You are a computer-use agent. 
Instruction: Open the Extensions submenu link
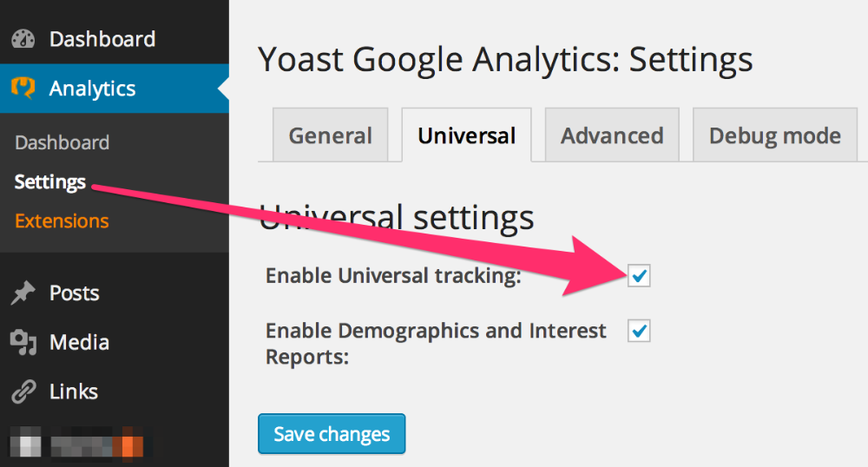coord(62,220)
